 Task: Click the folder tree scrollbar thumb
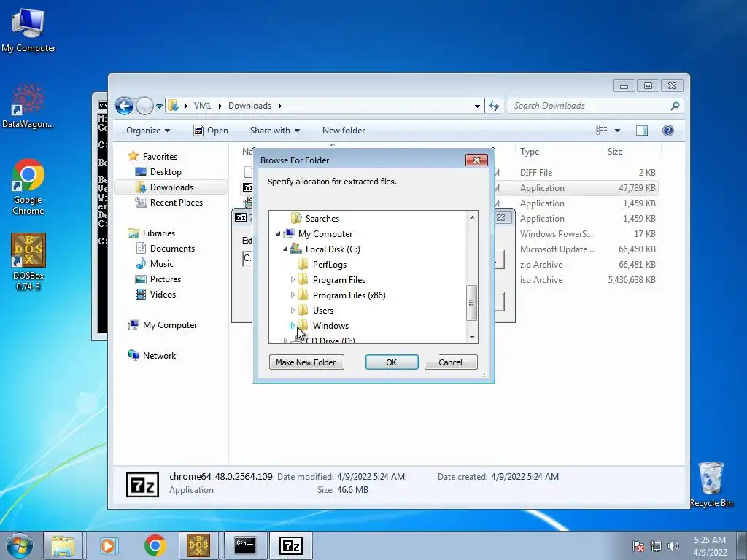click(x=471, y=303)
